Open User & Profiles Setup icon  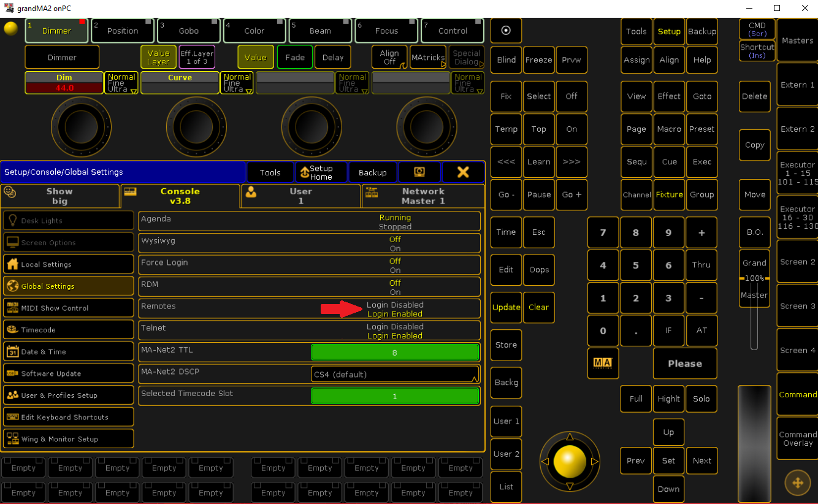(x=12, y=395)
